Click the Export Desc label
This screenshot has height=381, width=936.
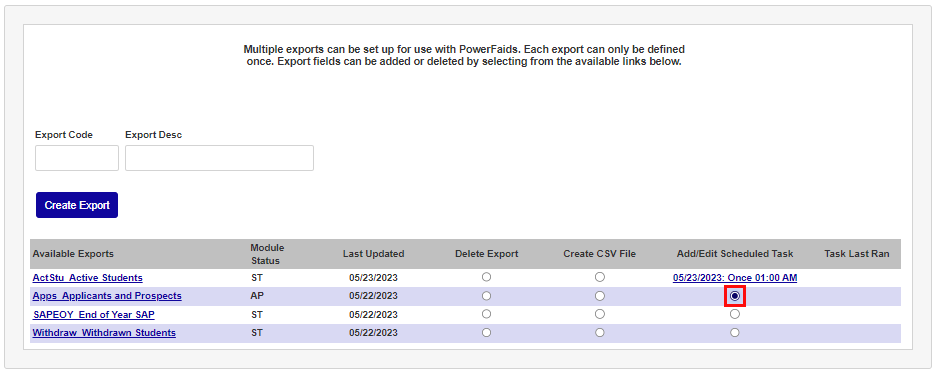click(153, 135)
